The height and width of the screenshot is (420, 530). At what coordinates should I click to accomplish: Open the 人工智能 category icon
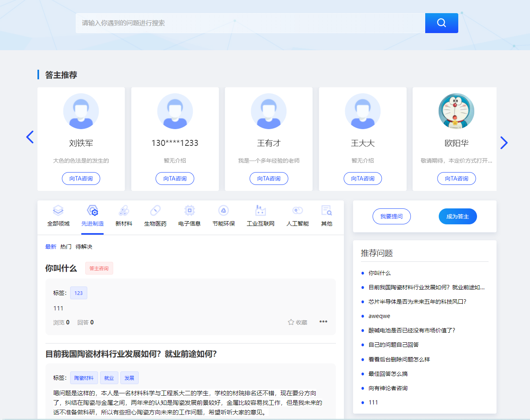(x=297, y=210)
